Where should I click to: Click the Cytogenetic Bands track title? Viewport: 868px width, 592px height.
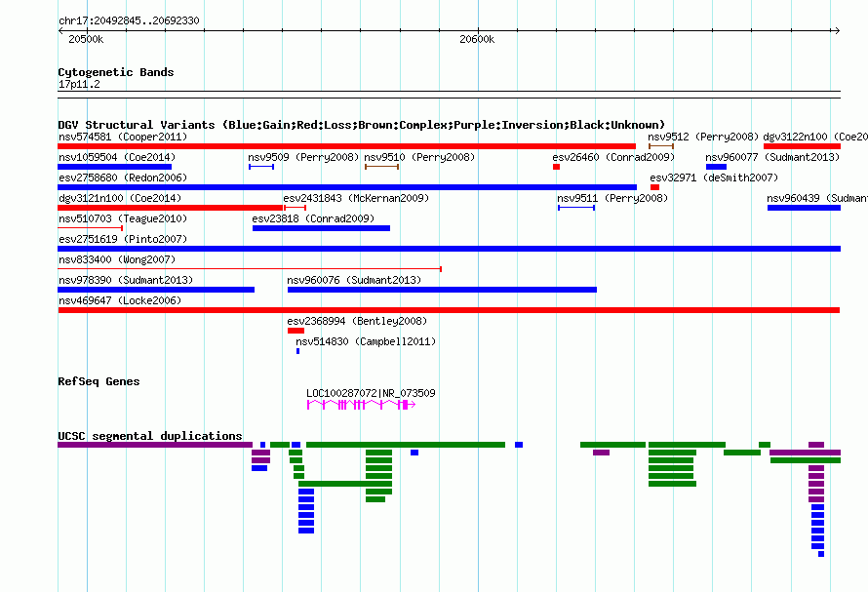116,72
